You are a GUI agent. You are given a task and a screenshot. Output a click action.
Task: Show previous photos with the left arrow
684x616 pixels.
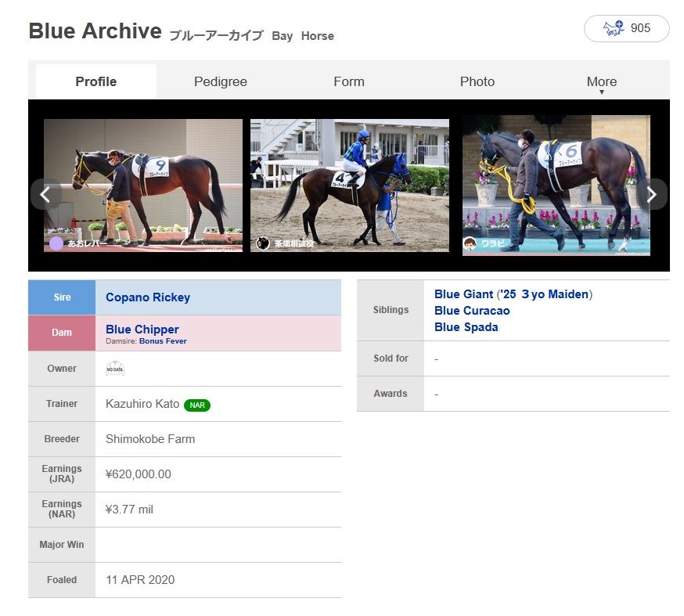pos(45,195)
